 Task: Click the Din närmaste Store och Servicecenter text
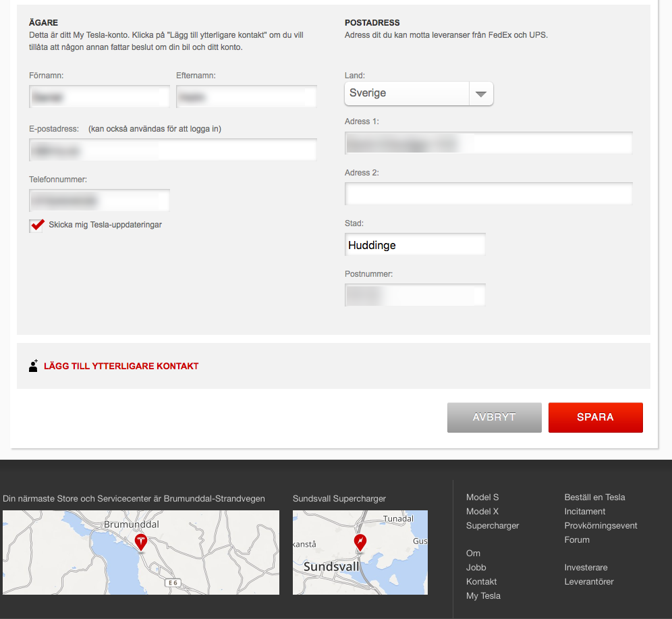point(134,499)
